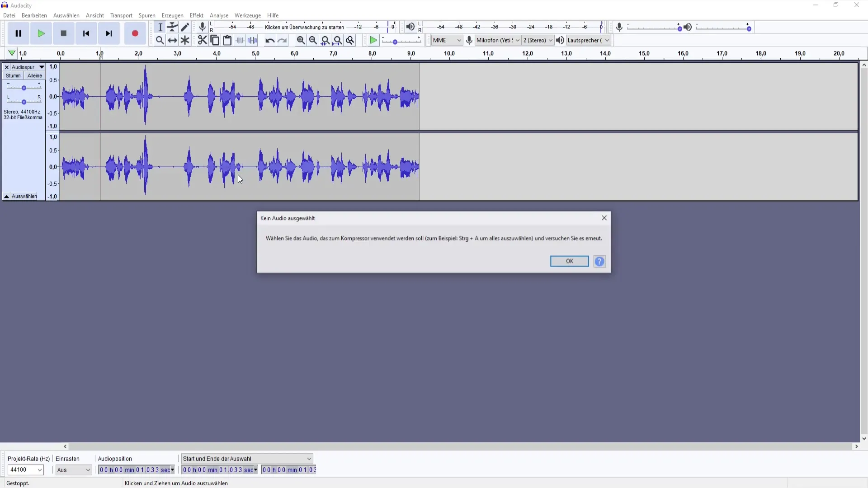This screenshot has width=868, height=488.
Task: Click the Auswählen track button
Action: [24, 196]
